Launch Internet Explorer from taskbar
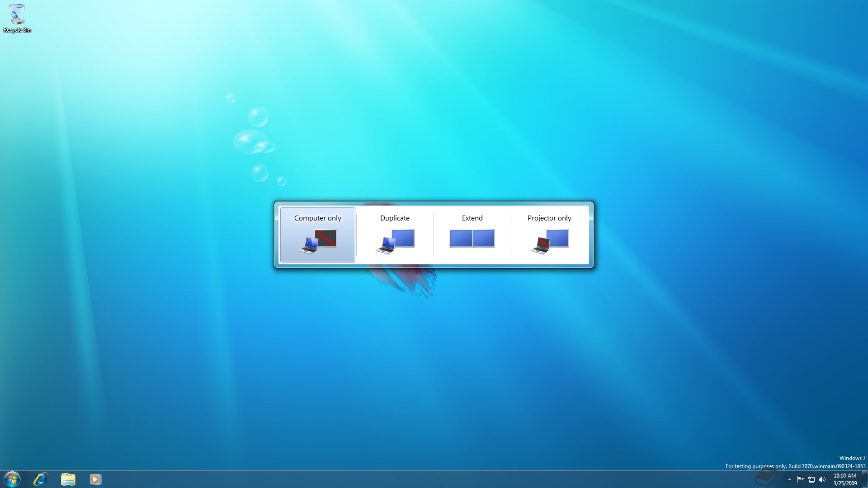The height and width of the screenshot is (488, 868). (x=40, y=479)
